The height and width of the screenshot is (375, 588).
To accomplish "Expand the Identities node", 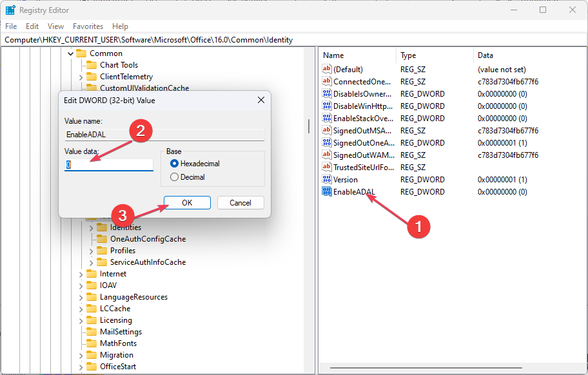I will (91, 228).
